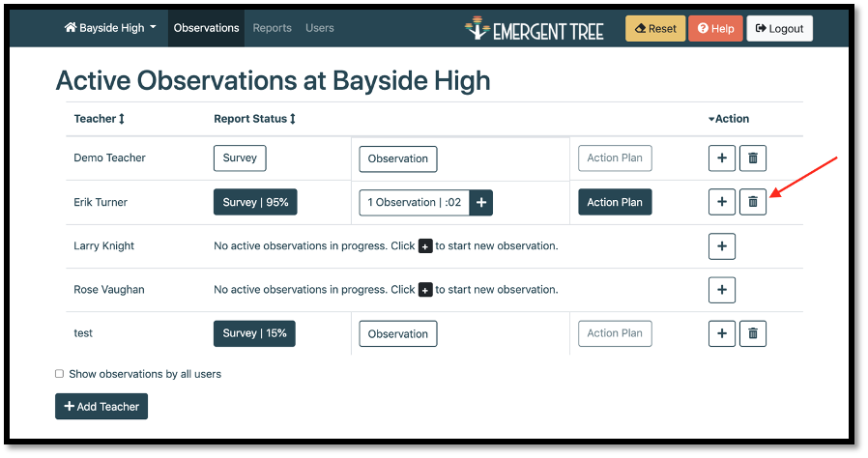
Task: Click the plus icon in the test row
Action: [x=722, y=333]
